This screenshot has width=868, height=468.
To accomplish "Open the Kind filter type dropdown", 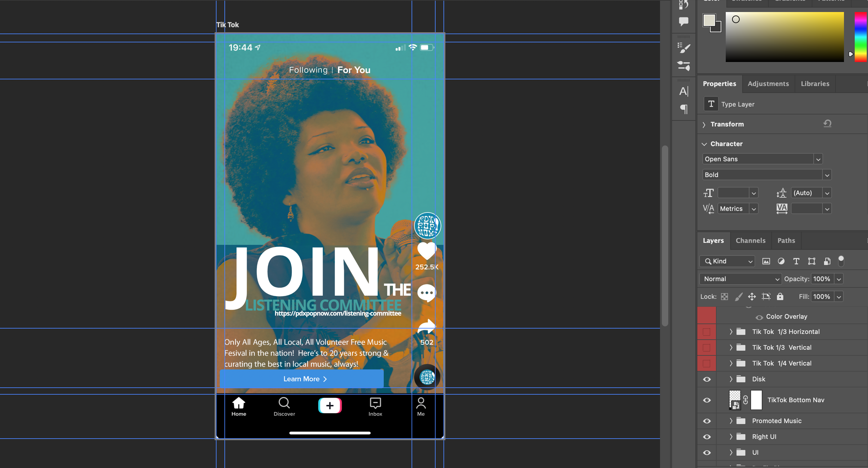I will 727,261.
